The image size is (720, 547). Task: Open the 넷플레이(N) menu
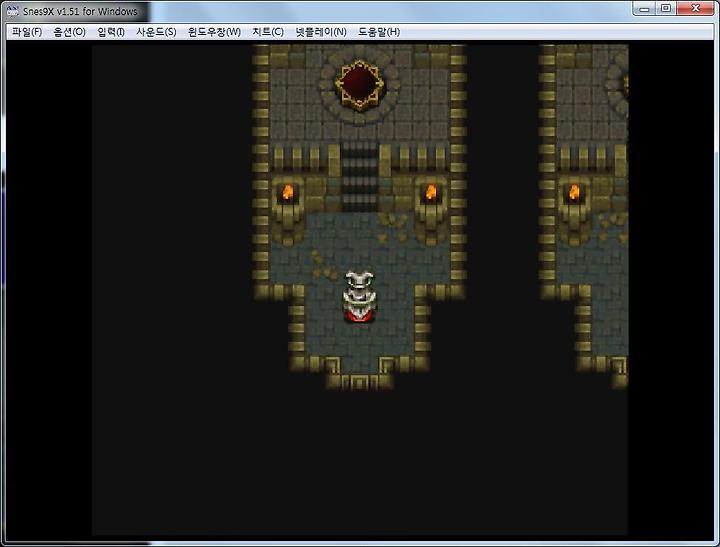(x=321, y=32)
